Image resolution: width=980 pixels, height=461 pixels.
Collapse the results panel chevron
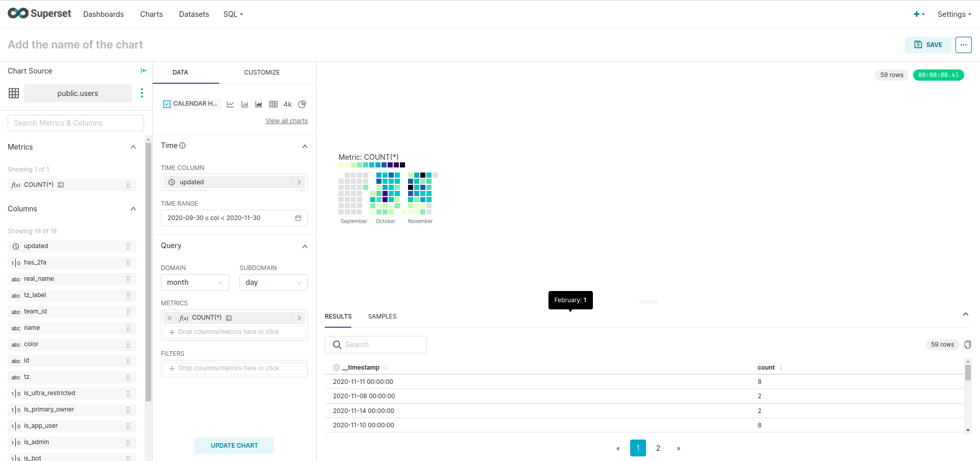coord(966,314)
